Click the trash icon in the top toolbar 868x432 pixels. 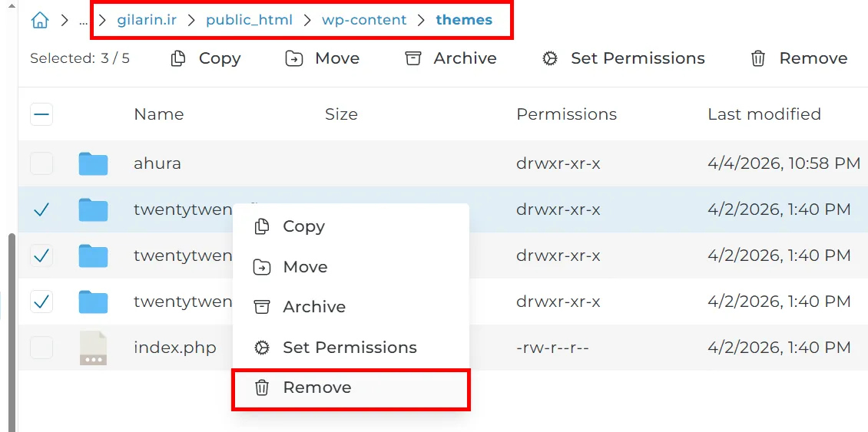click(758, 58)
